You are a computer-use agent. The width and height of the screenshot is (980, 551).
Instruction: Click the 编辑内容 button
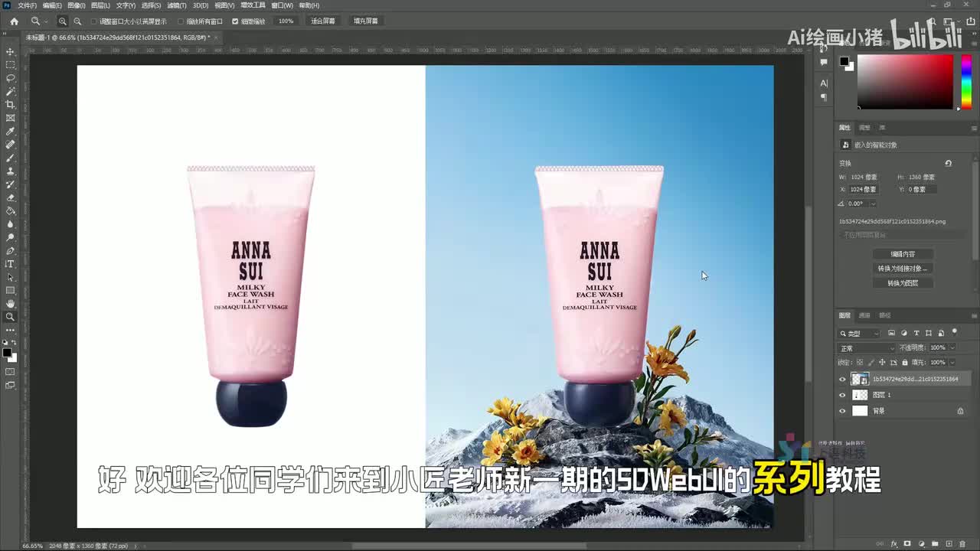tap(903, 254)
